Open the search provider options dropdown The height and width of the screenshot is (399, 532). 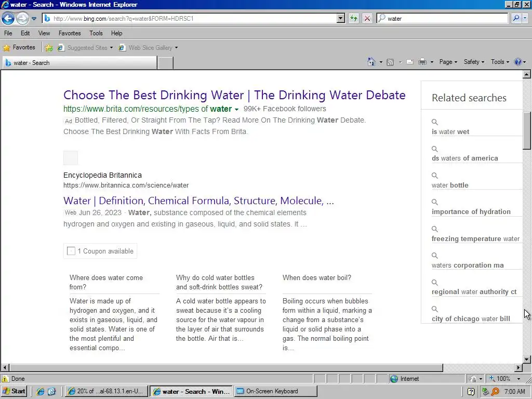point(525,19)
